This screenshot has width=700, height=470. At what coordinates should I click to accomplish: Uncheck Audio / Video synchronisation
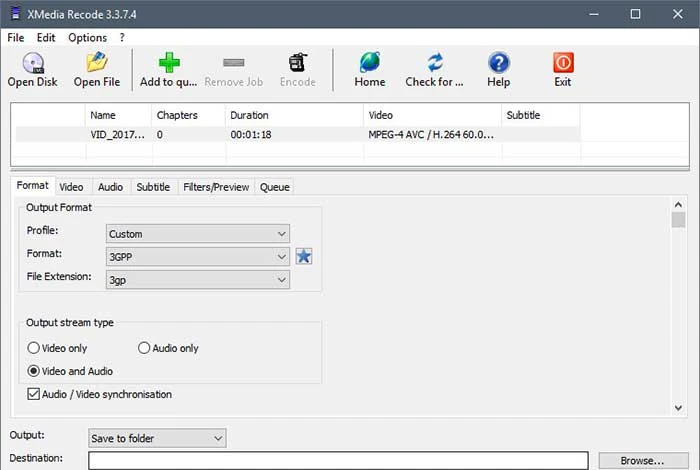tap(34, 394)
